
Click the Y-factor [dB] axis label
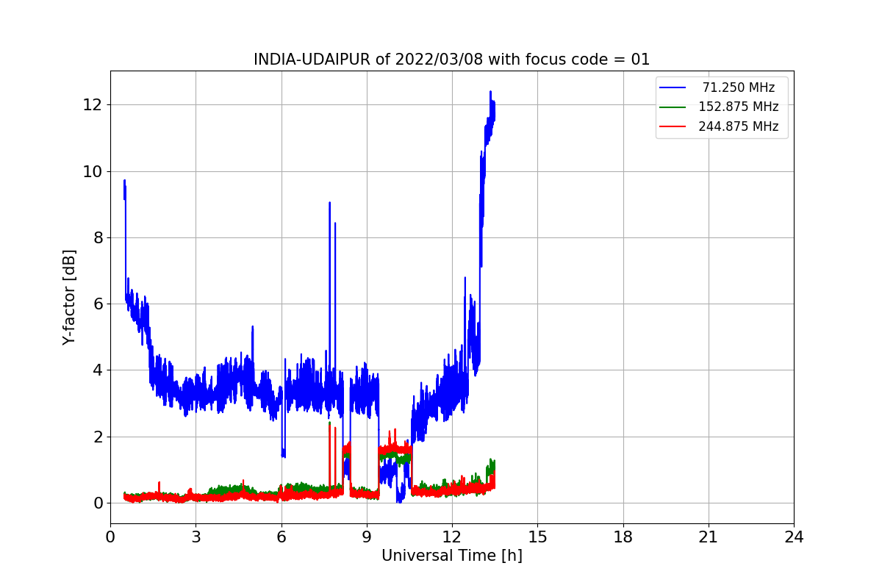(x=69, y=298)
